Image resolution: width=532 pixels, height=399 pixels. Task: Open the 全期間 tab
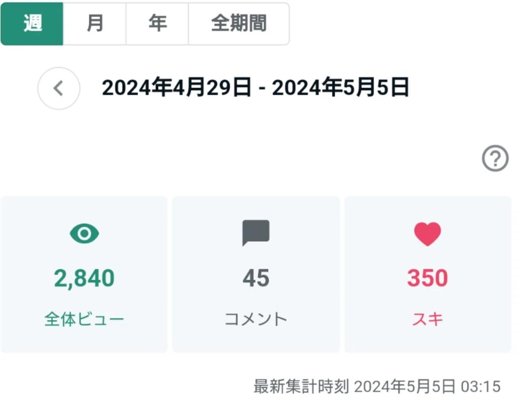click(239, 24)
